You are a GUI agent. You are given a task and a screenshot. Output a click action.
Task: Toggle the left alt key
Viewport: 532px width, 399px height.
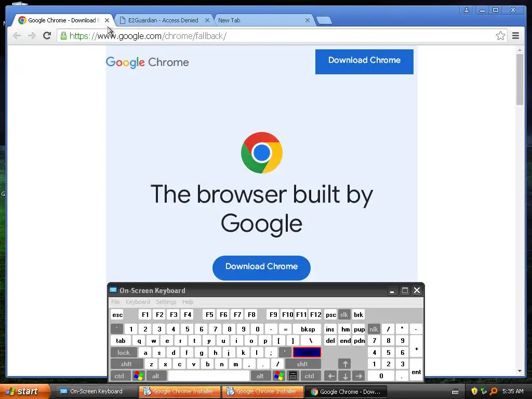[156, 376]
